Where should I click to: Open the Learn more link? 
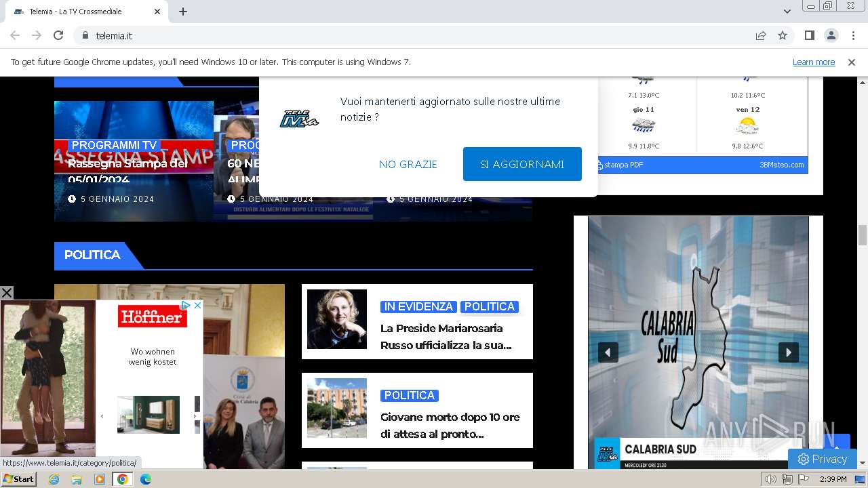point(814,62)
